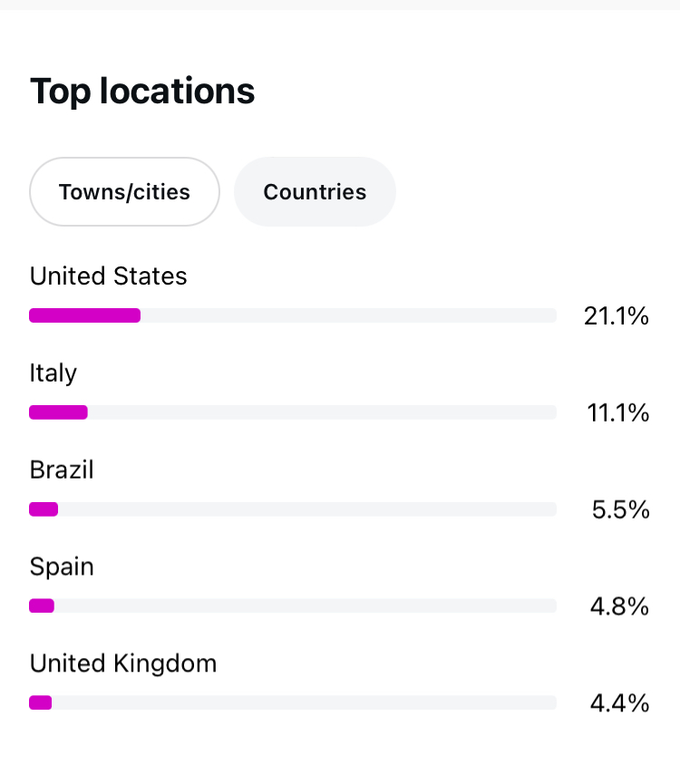Choose the Spain country label
Screen dimensions: 680x784
point(62,567)
